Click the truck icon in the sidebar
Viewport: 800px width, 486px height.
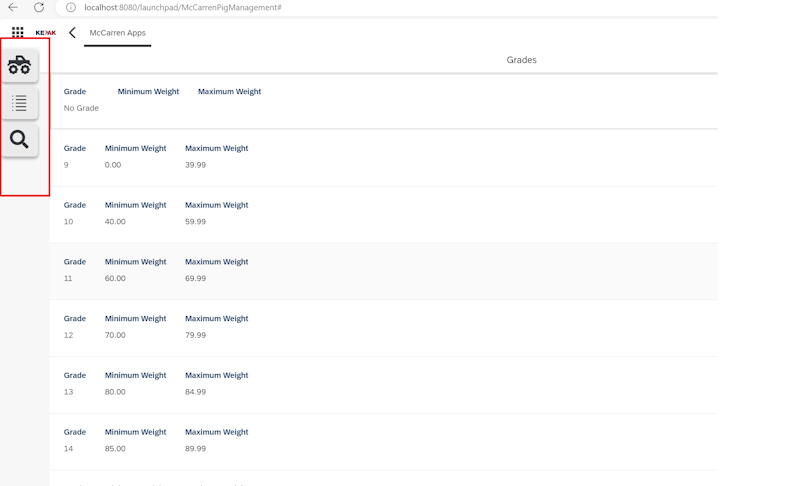pos(19,66)
